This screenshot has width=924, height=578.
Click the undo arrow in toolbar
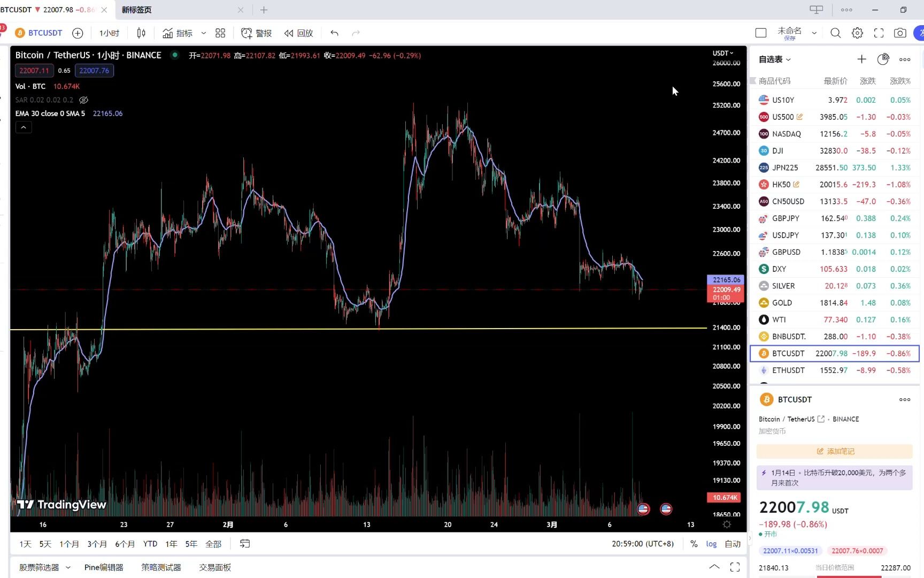click(334, 33)
